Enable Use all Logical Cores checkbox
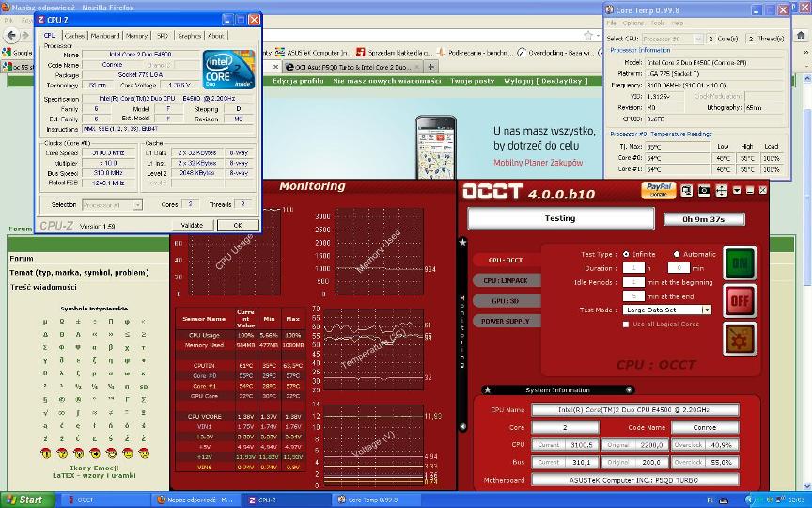Screen dimensions: 812x508 click(x=626, y=325)
